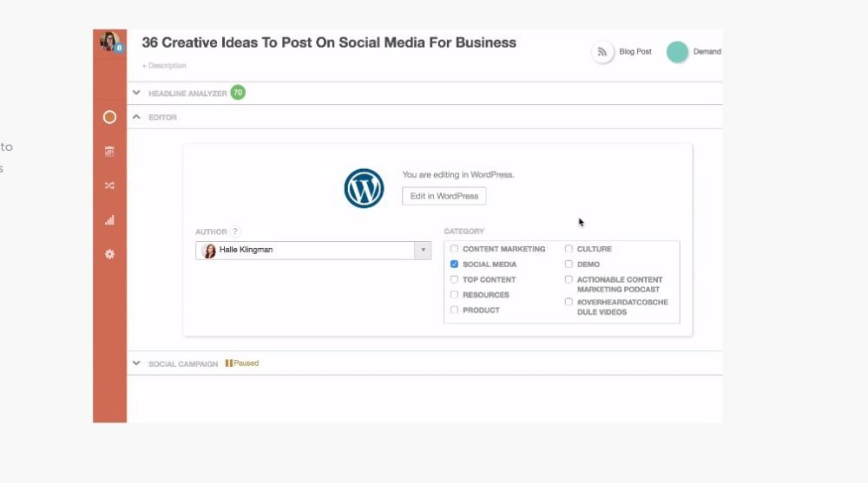868x483 pixels.
Task: Click the user profile avatar in the sidebar
Action: (x=110, y=41)
